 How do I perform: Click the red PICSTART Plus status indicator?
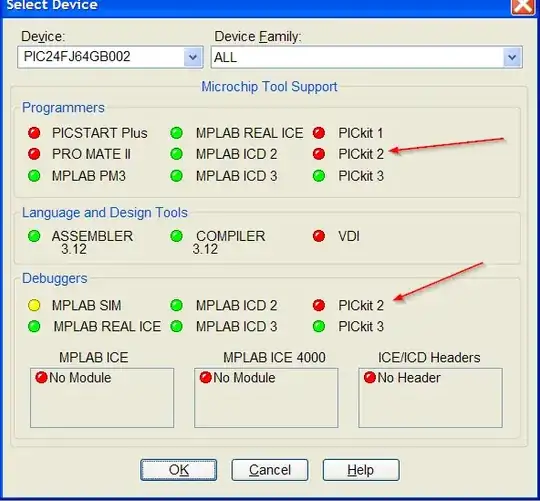click(x=34, y=133)
